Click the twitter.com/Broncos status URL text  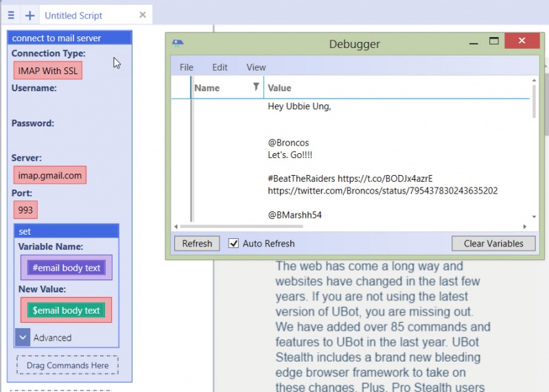point(383,191)
